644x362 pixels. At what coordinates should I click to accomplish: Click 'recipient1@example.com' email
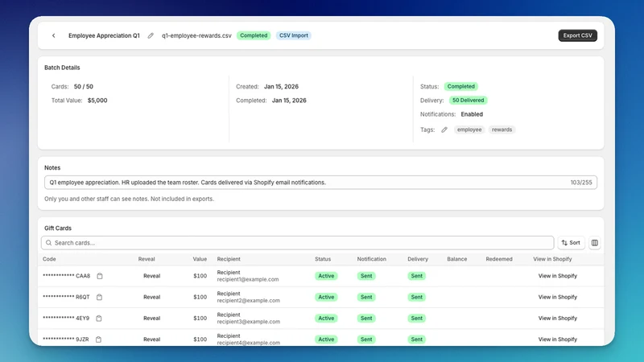pyautogui.click(x=248, y=279)
